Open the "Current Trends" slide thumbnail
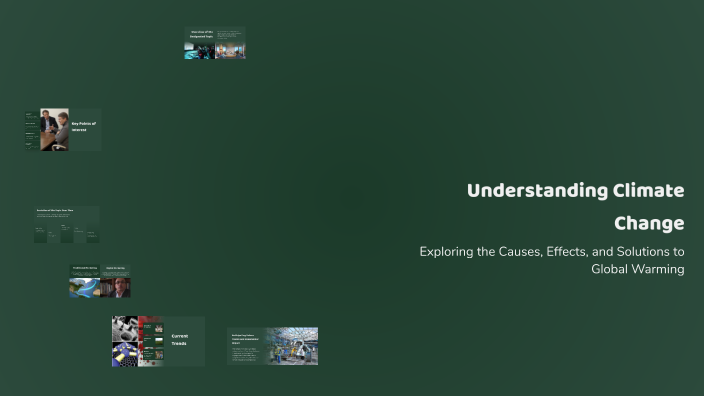Image resolution: width=704 pixels, height=396 pixels. pyautogui.click(x=158, y=341)
